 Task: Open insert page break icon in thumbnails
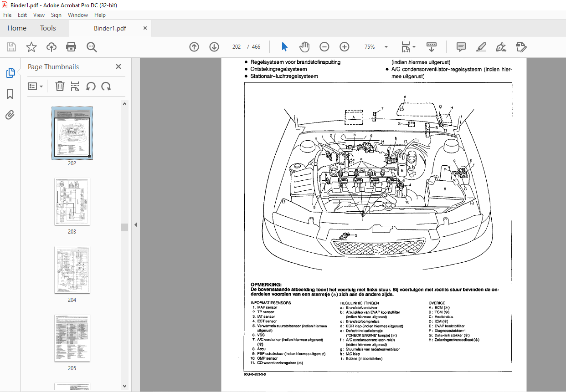pos(75,86)
